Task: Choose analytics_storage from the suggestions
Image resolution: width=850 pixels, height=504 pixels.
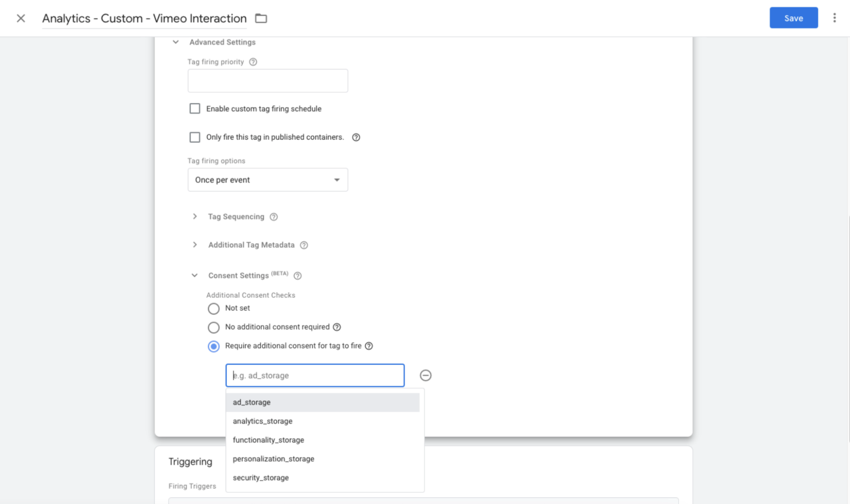Action: coord(323,421)
